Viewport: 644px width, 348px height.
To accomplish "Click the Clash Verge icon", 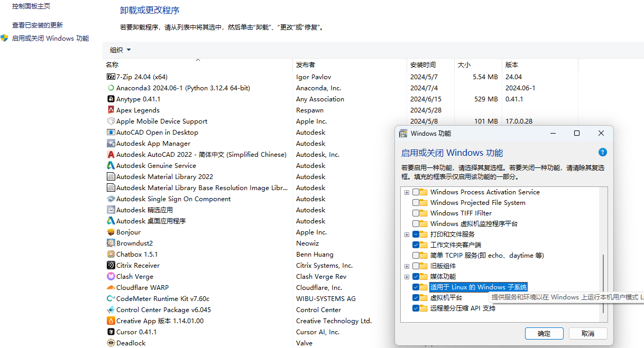I will pyautogui.click(x=111, y=277).
